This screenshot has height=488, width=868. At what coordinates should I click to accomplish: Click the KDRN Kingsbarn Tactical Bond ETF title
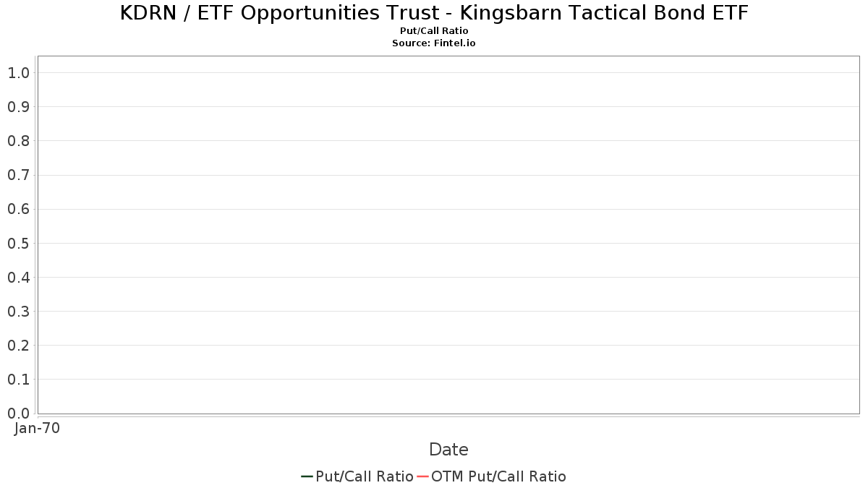click(434, 13)
